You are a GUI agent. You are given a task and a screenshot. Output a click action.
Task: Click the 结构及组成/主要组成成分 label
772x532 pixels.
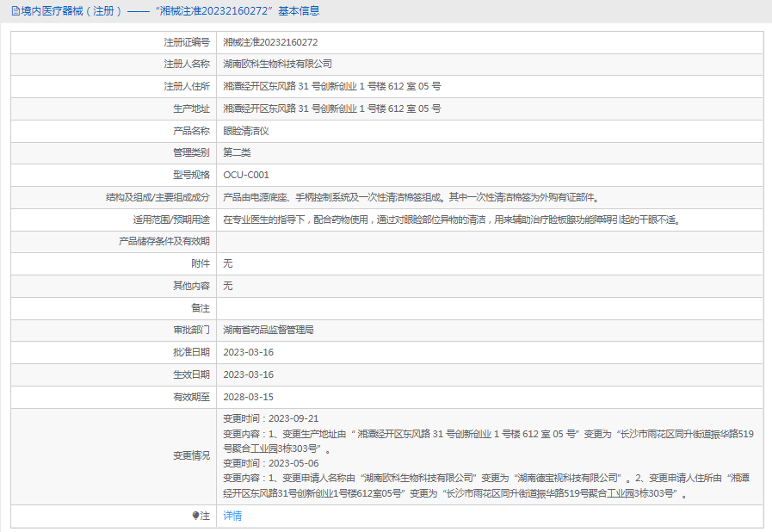pos(157,197)
